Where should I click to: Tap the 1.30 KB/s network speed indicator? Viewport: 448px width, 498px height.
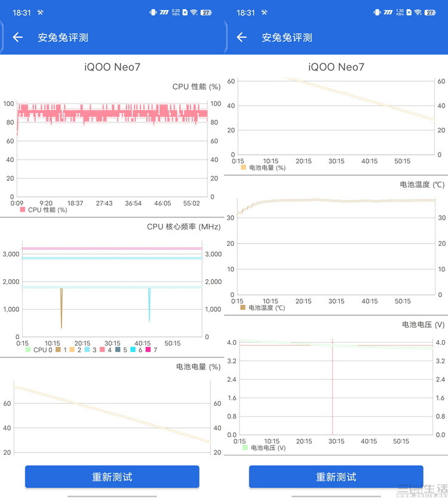coord(400,13)
